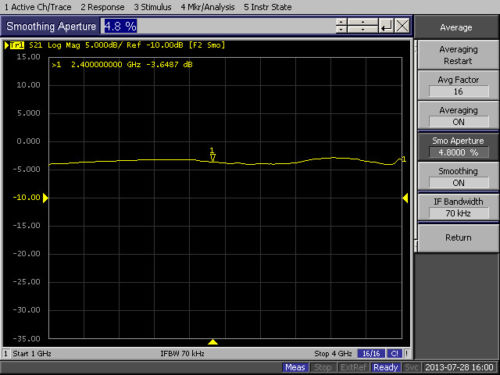Click the yellow reference arrow on right edge

click(405, 198)
